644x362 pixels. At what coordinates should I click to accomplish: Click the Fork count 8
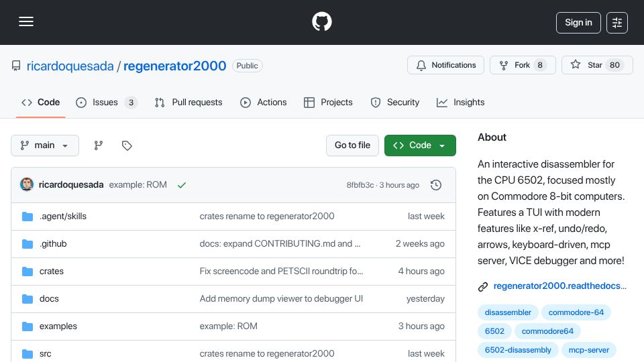coord(540,65)
